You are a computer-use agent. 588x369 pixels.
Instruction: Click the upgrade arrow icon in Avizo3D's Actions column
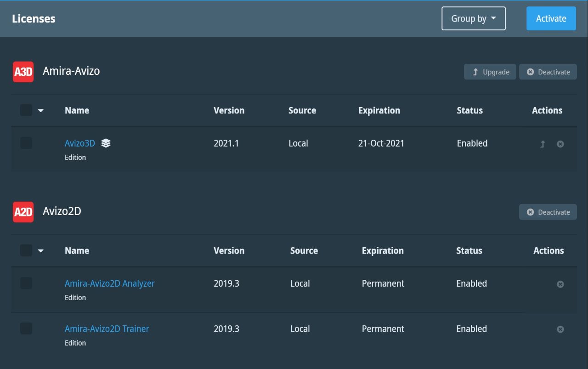[x=543, y=144]
